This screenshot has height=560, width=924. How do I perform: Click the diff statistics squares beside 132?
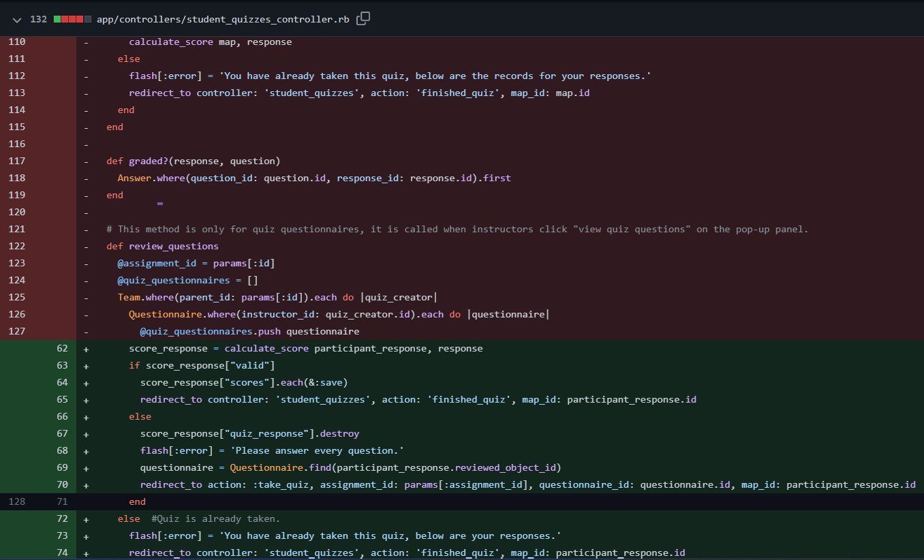(x=72, y=19)
